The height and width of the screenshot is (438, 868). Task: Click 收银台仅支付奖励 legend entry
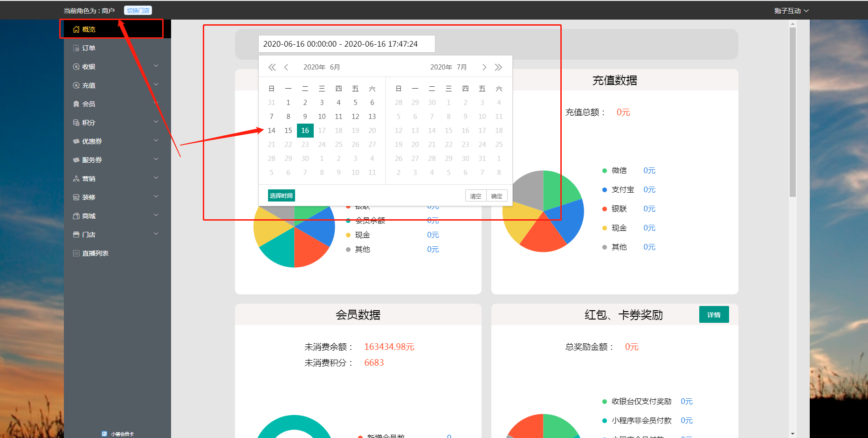(647, 401)
